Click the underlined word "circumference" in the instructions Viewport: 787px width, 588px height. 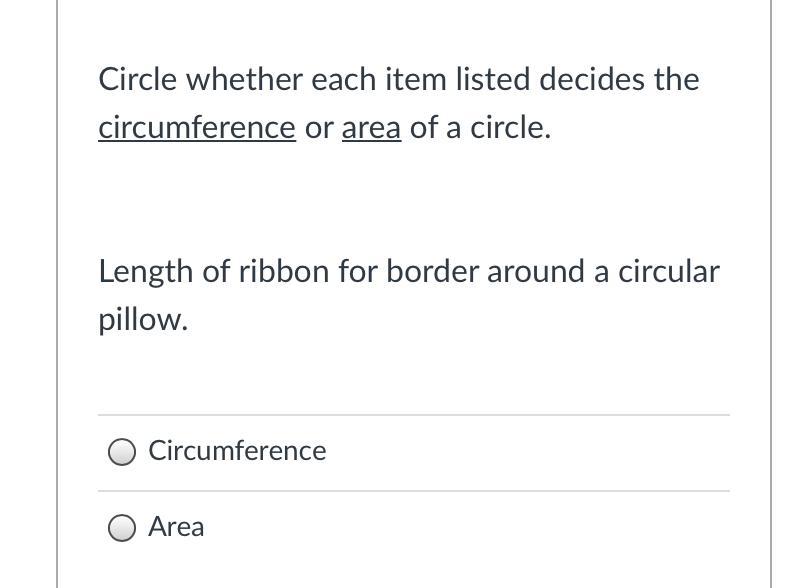197,128
